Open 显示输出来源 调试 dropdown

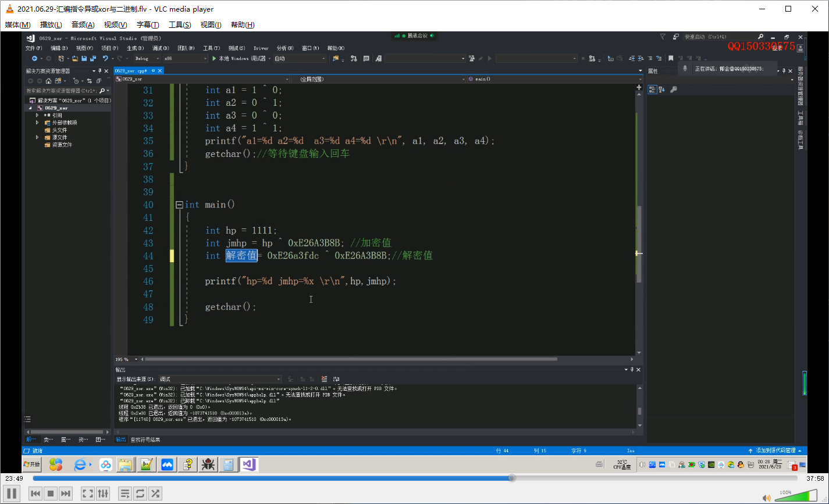coord(220,379)
